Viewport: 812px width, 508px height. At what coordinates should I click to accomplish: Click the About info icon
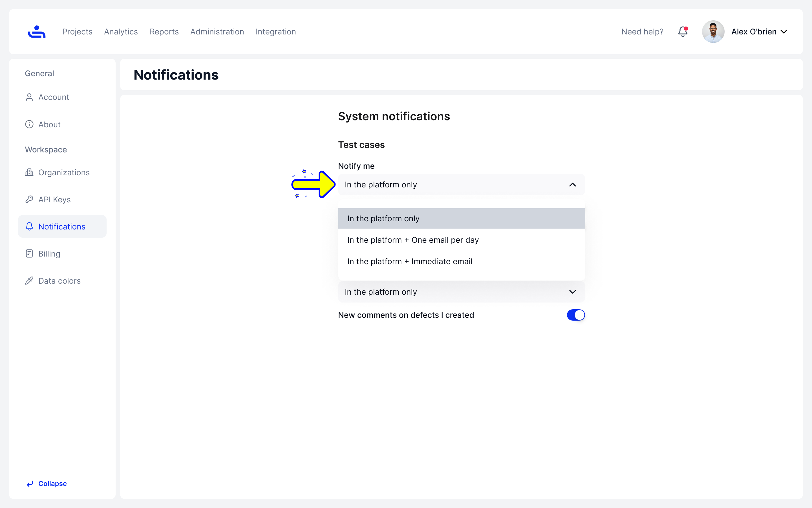click(x=29, y=124)
